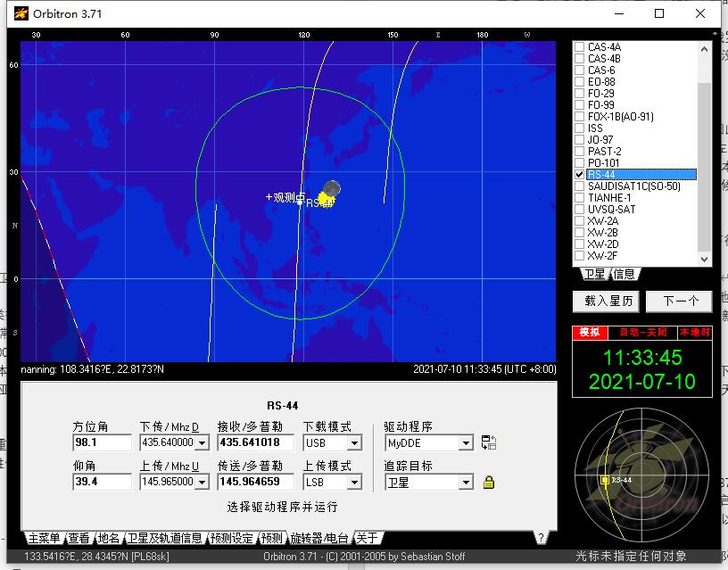Click the yellow padlock tracking icon
728x570 pixels.
[x=489, y=483]
